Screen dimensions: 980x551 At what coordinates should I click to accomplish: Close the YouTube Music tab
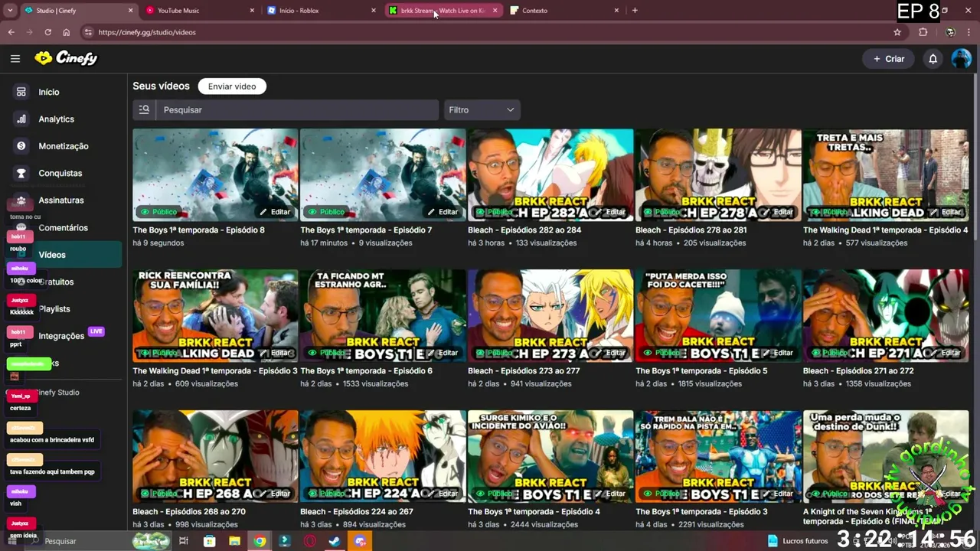click(x=252, y=11)
